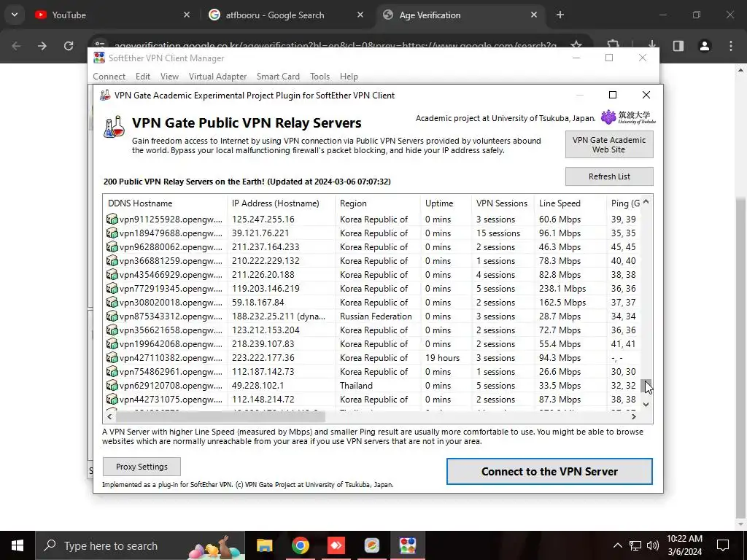
Task: Open Chrome three-dot menu
Action: (x=731, y=46)
